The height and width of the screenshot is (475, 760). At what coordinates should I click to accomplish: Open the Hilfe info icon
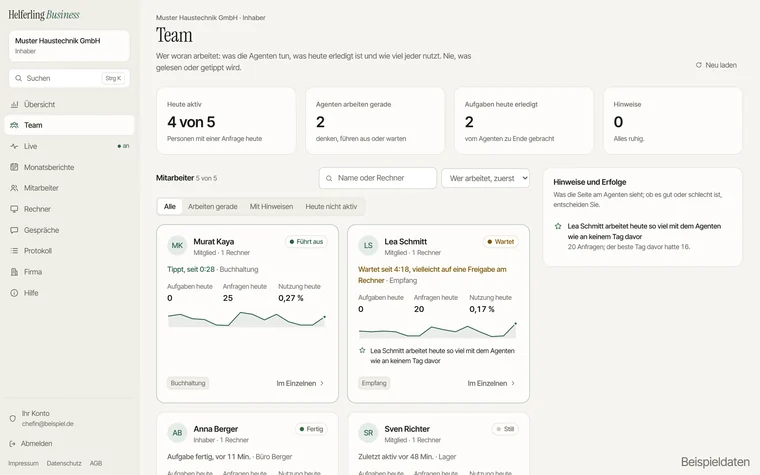[x=15, y=293]
